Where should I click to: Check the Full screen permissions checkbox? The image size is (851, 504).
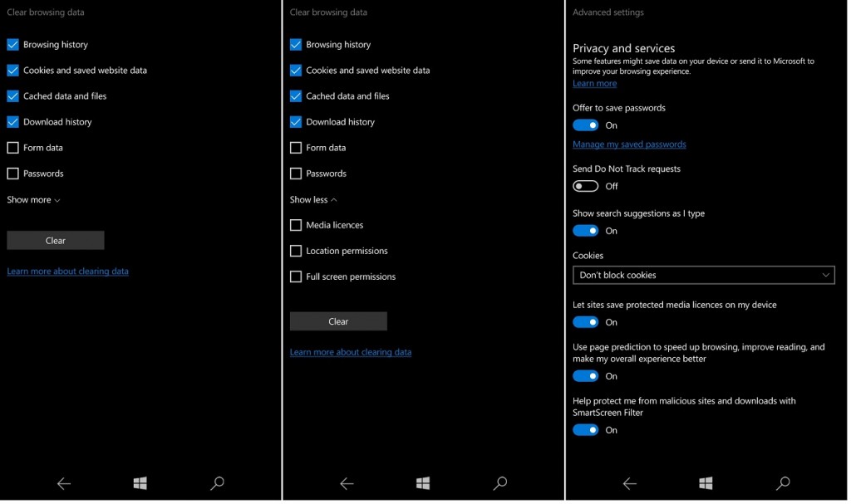[x=296, y=276]
